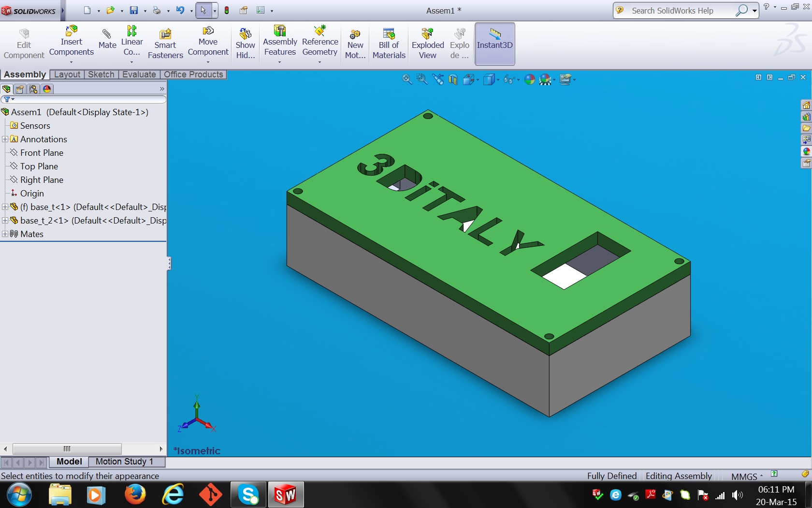Launch Firefox from the taskbar
The width and height of the screenshot is (812, 508).
[135, 494]
